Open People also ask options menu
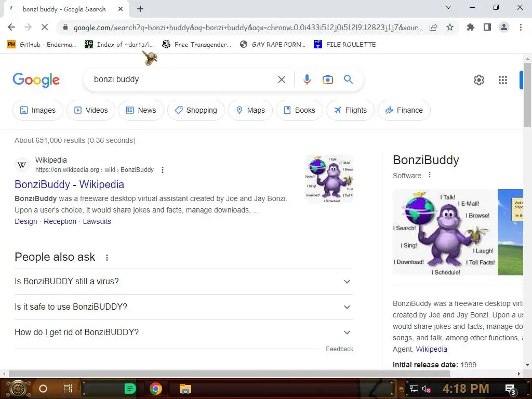This screenshot has width=532, height=399. 107,258
